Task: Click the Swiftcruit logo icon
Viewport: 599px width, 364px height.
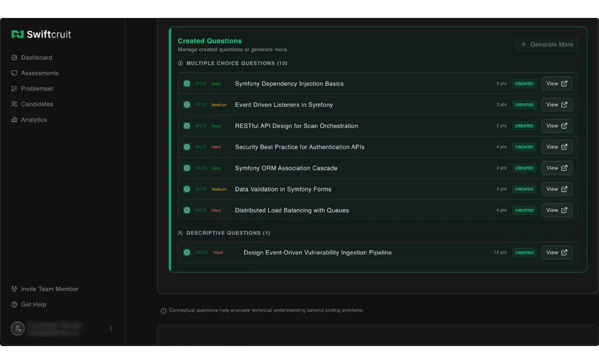Action: coord(17,34)
